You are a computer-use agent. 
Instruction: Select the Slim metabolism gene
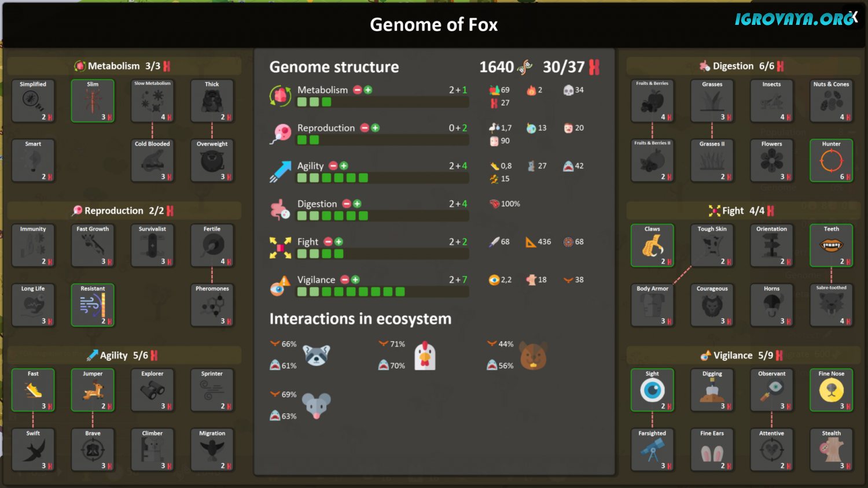[x=93, y=101]
